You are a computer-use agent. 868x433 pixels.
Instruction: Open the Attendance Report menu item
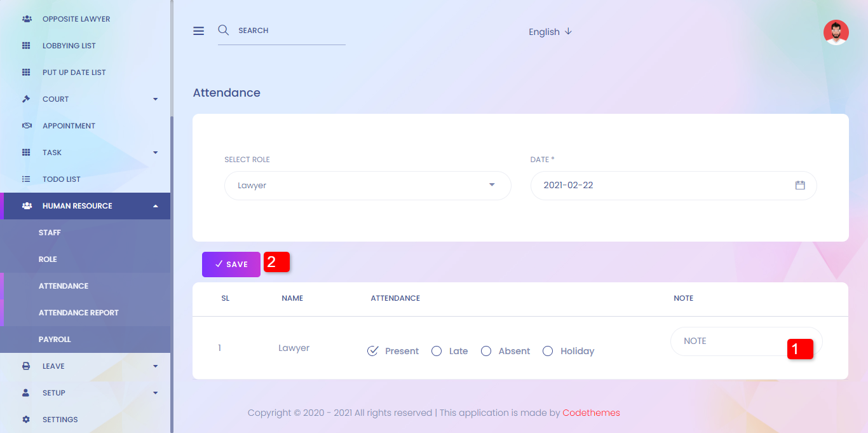pos(79,313)
